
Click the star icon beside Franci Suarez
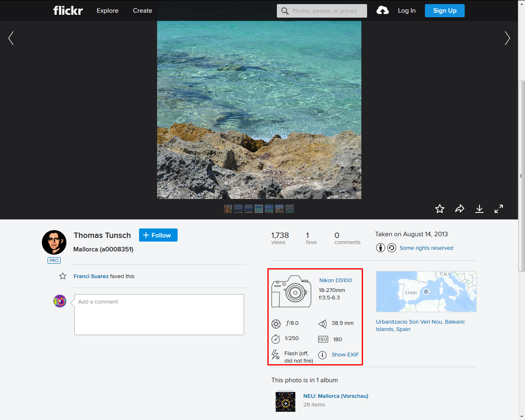click(x=63, y=276)
